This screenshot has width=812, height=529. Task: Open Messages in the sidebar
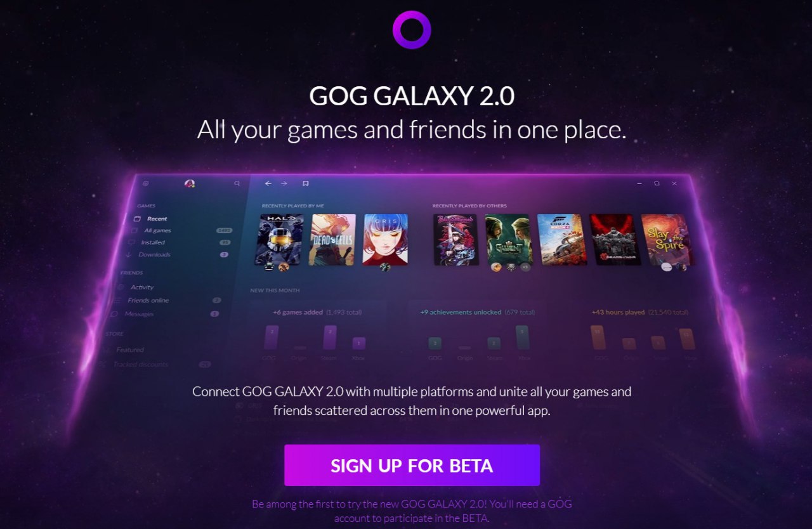tap(164, 314)
